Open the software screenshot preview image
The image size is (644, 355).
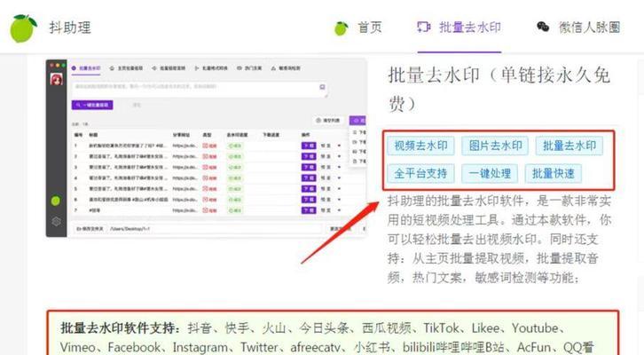tap(206, 148)
